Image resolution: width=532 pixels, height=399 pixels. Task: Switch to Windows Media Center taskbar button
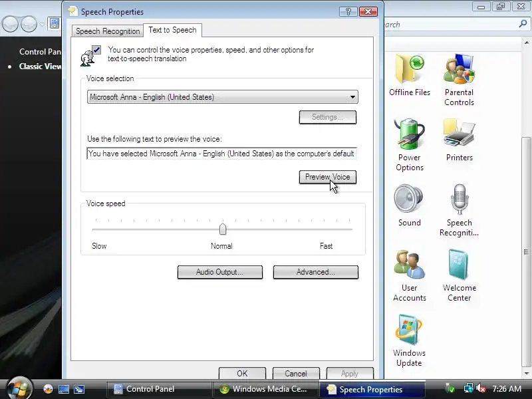click(x=265, y=389)
